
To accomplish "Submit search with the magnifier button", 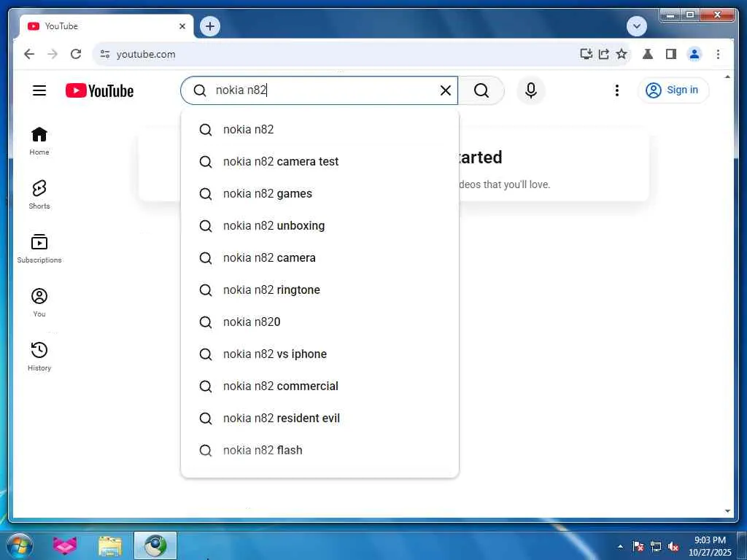I will 481,90.
